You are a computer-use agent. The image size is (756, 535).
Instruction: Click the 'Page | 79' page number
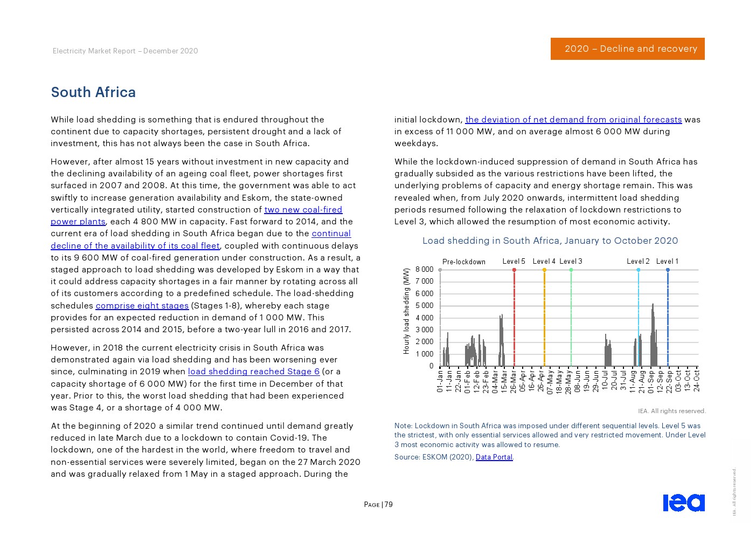click(x=378, y=505)
